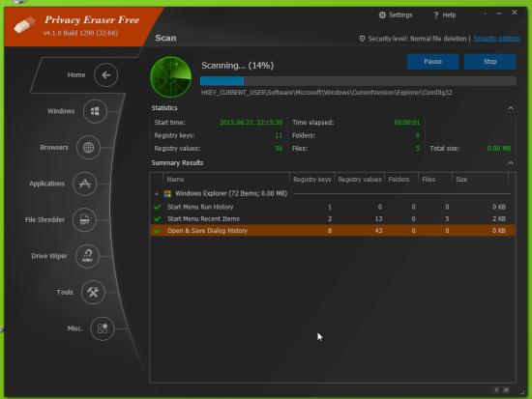
Task: Collapse the Summary Results section chevron
Action: [x=511, y=163]
